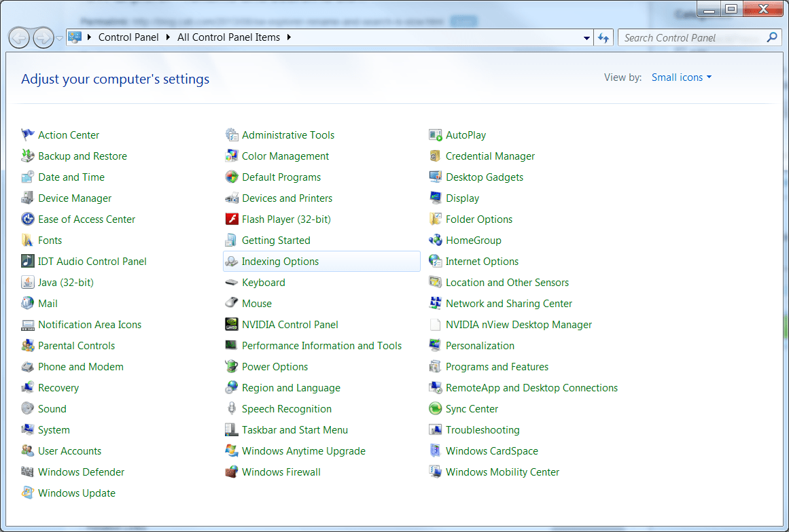Open the Programs and Features link

[x=497, y=367]
